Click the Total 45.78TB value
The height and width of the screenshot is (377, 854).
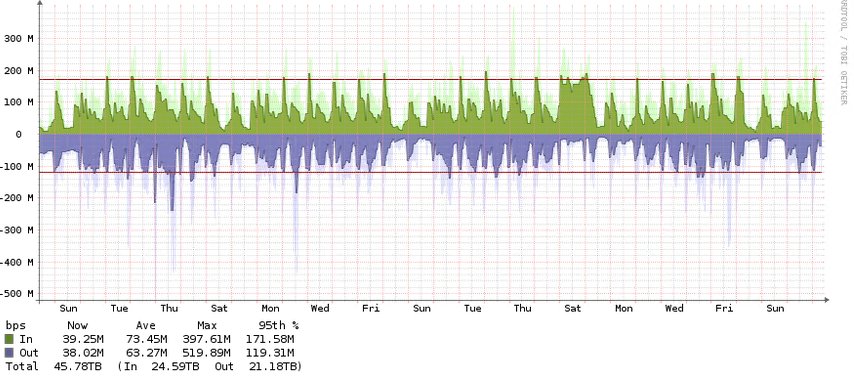pos(77,366)
